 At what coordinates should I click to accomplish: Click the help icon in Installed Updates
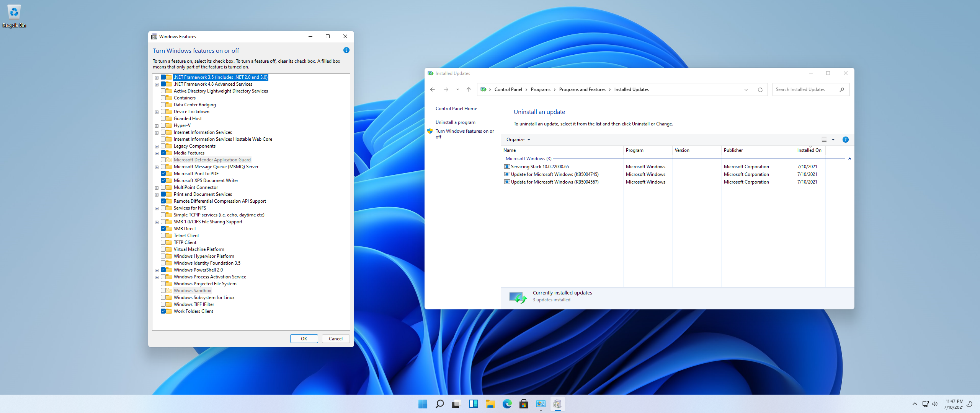click(846, 140)
